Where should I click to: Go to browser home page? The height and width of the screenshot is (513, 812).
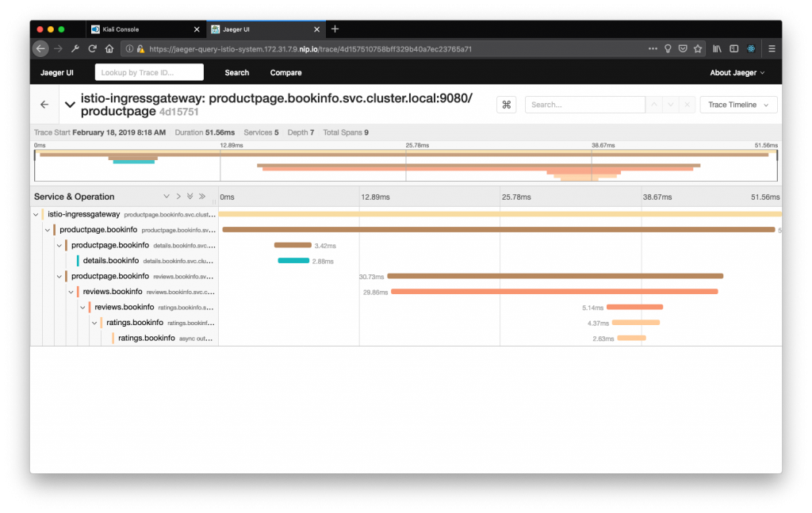click(x=109, y=48)
